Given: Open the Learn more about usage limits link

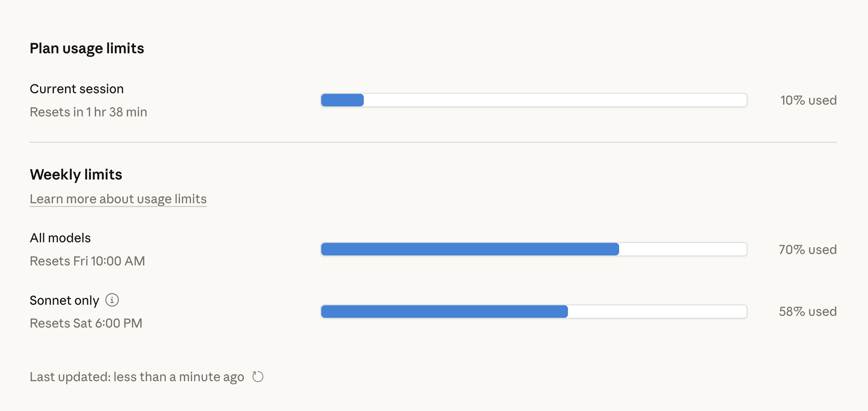Looking at the screenshot, I should (x=118, y=199).
